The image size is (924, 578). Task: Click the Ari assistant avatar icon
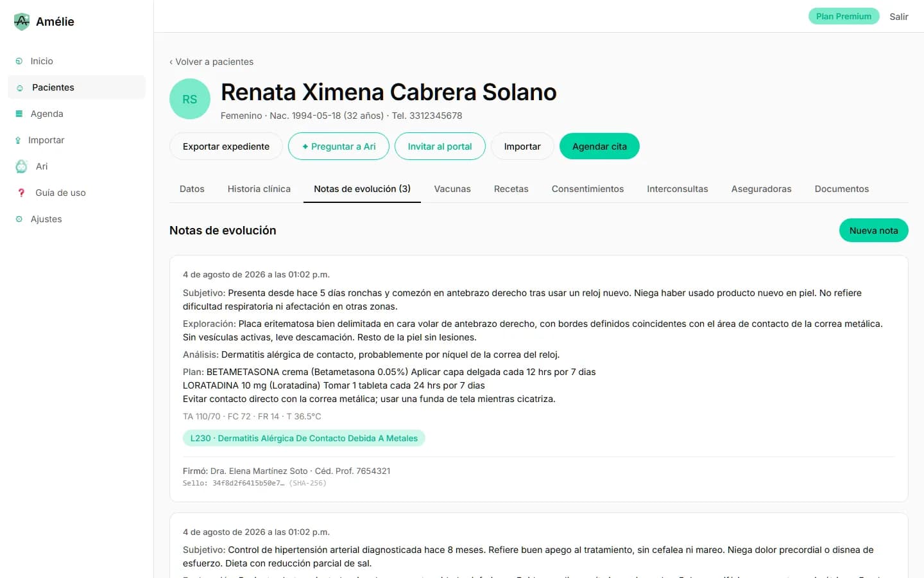(21, 166)
